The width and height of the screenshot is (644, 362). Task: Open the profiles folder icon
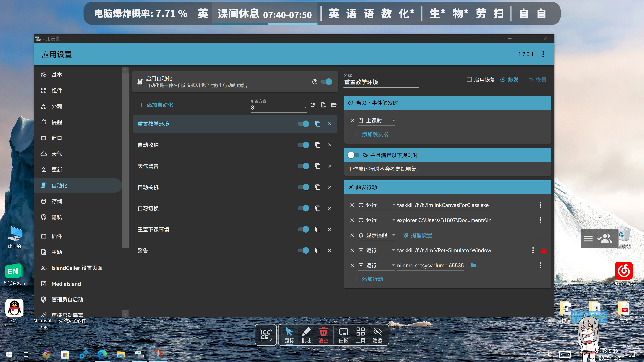click(x=334, y=105)
